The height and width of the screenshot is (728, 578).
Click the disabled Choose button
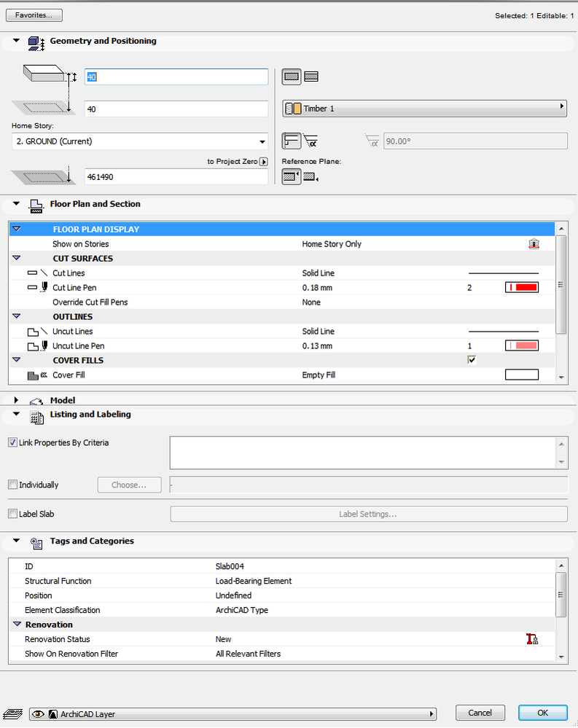[x=130, y=485]
